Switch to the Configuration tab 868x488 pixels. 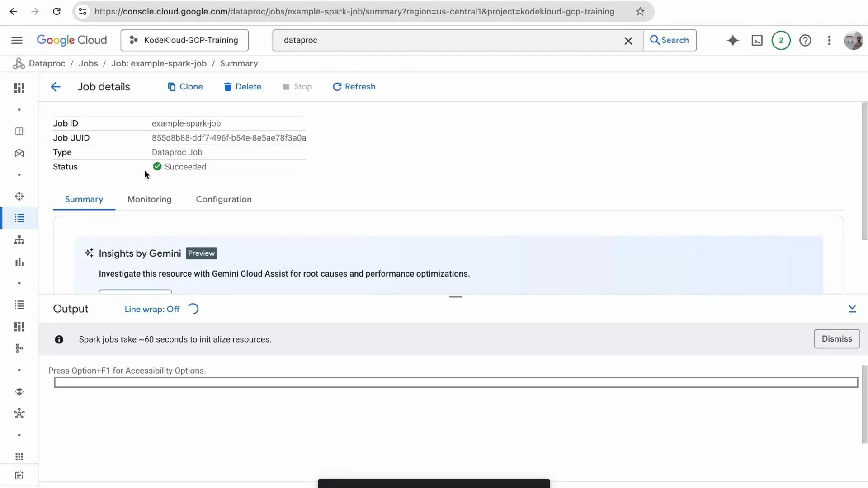(x=224, y=199)
